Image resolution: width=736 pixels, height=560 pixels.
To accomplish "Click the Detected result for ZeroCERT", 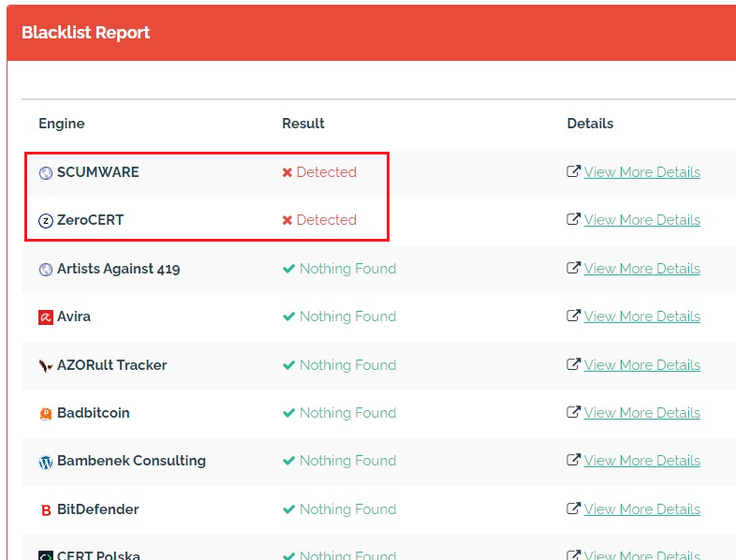I will point(327,220).
